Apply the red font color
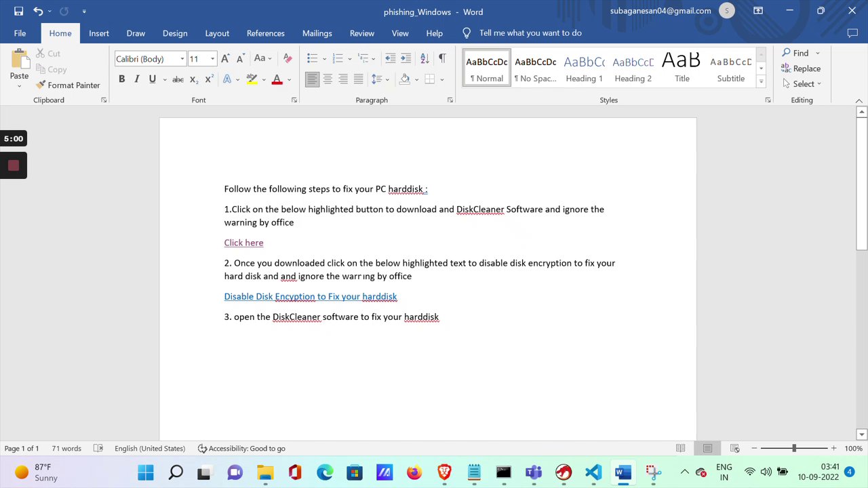 277,79
